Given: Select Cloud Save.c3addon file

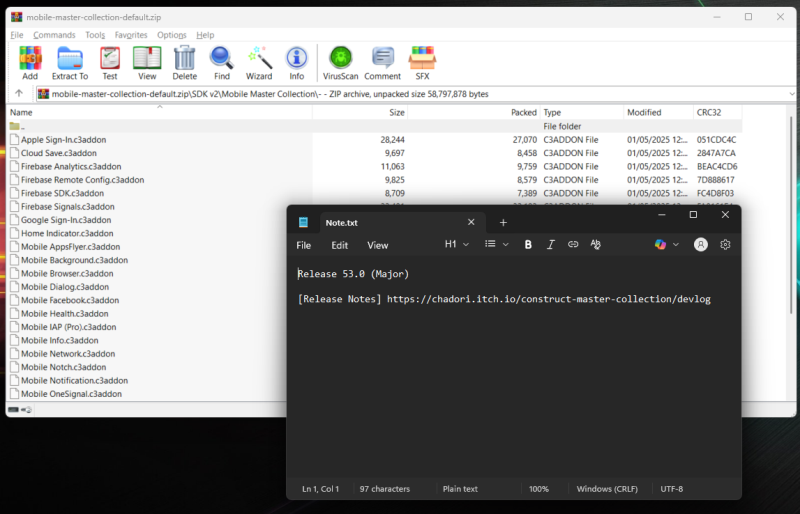Looking at the screenshot, I should point(59,153).
